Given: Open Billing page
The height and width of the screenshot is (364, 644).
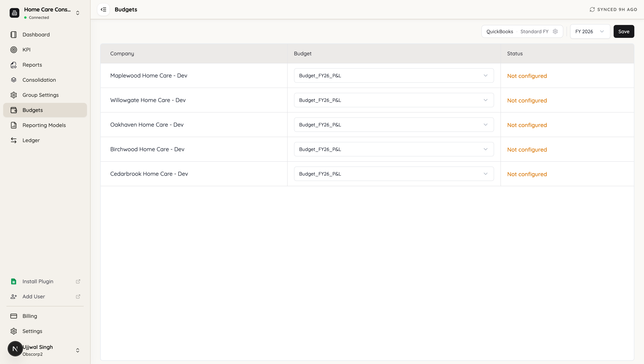Looking at the screenshot, I should point(45,316).
